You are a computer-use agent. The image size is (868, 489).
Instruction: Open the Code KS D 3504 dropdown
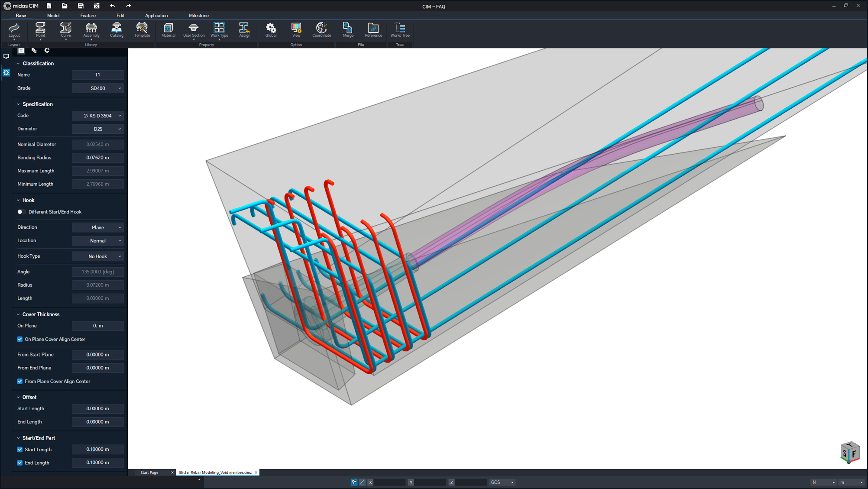pyautogui.click(x=98, y=116)
